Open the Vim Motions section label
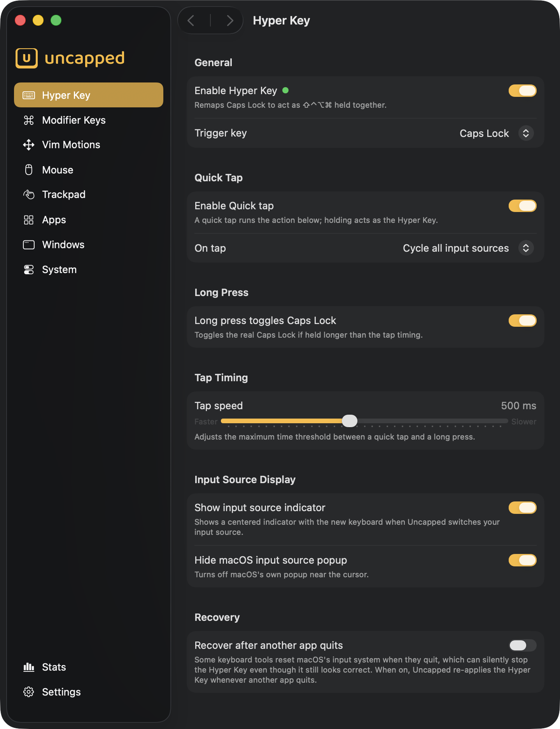 tap(71, 145)
